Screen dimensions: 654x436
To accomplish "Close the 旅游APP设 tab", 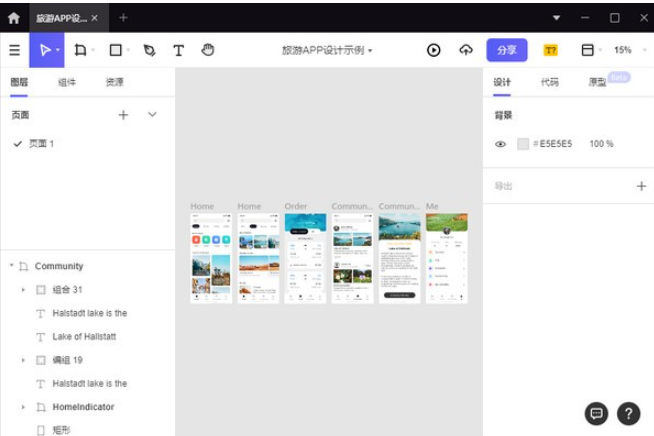I will click(x=95, y=18).
